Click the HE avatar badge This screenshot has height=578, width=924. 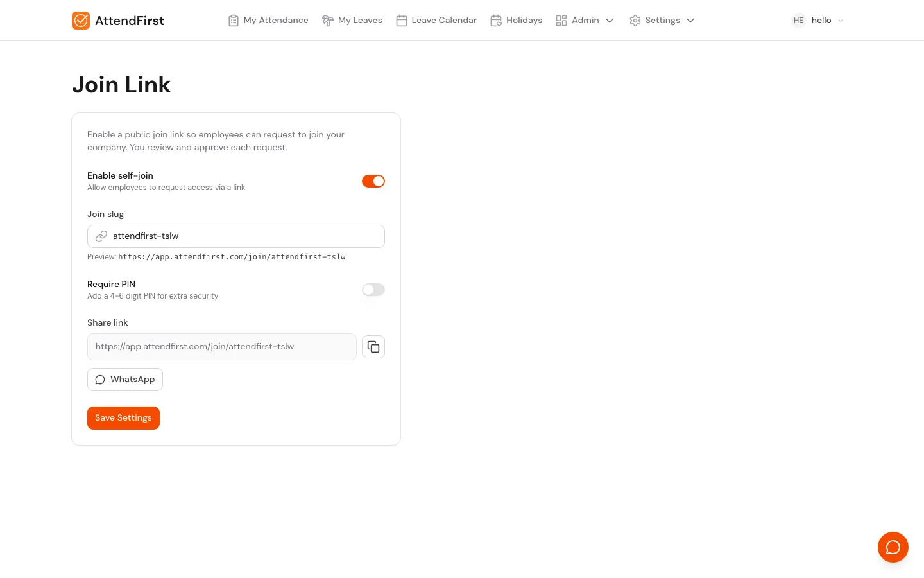(798, 21)
